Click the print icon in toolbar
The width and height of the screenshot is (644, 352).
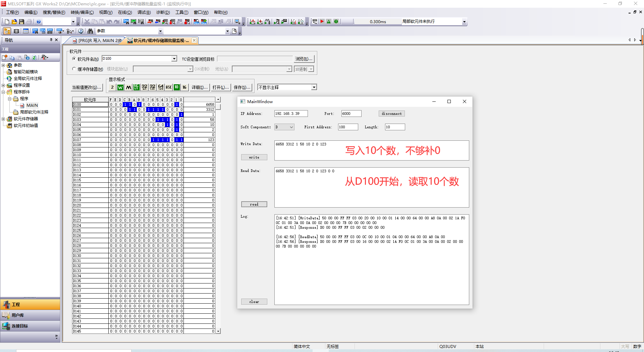click(29, 21)
